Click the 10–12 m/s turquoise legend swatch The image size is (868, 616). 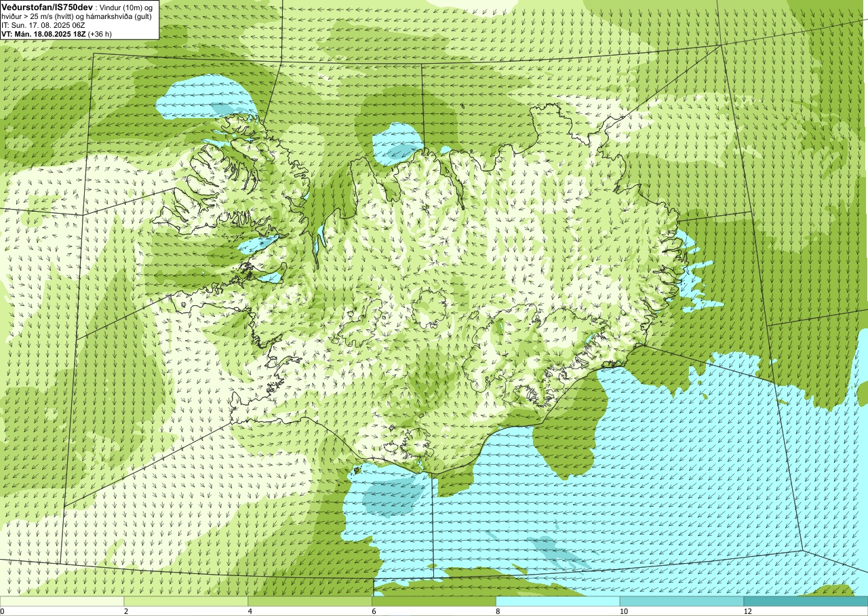(x=682, y=601)
